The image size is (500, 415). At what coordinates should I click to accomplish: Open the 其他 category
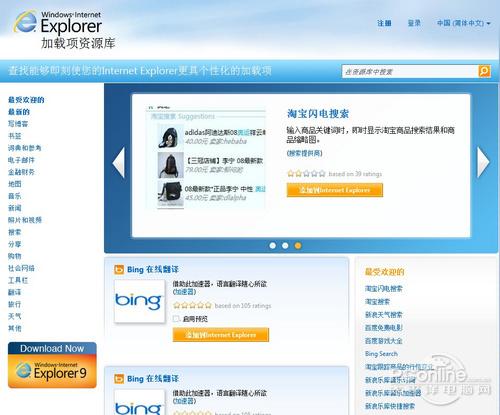click(x=15, y=328)
